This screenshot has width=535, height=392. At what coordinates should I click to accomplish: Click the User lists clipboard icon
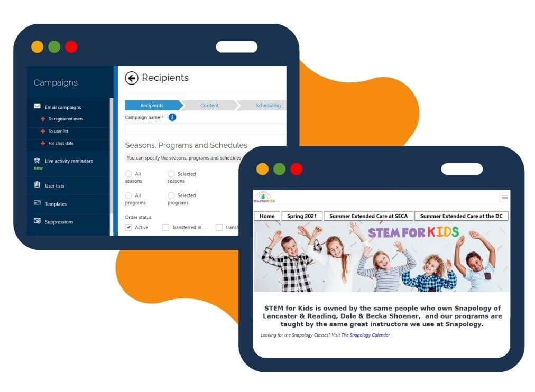pyautogui.click(x=37, y=185)
